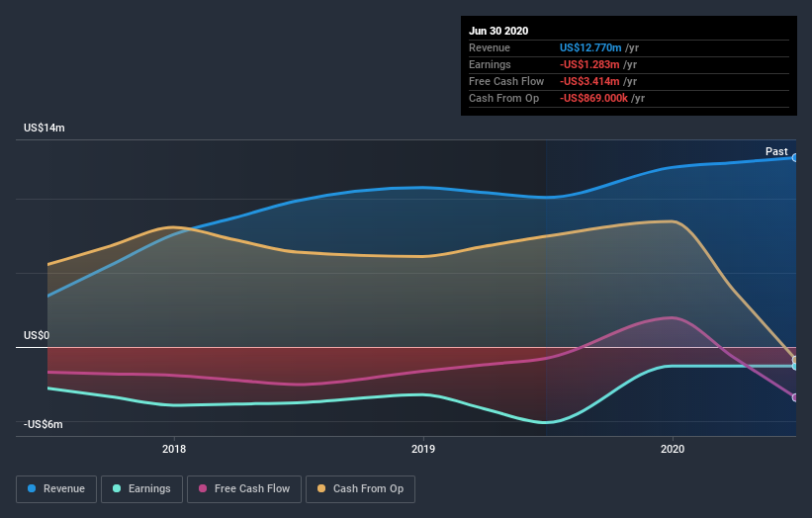This screenshot has height=518, width=812.
Task: Click the pink Free Cash Flow end point
Action: 795,397
